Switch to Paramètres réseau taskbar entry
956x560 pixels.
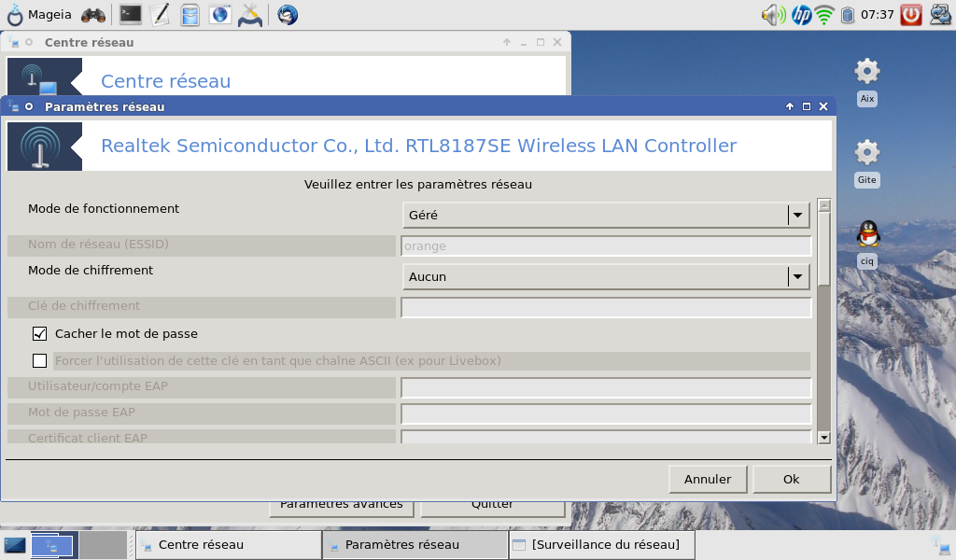415,545
